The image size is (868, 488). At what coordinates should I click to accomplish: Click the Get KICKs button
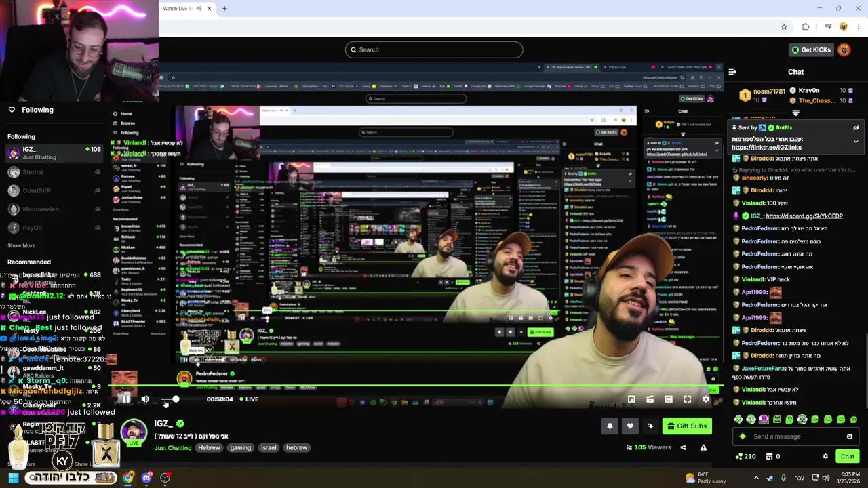811,49
